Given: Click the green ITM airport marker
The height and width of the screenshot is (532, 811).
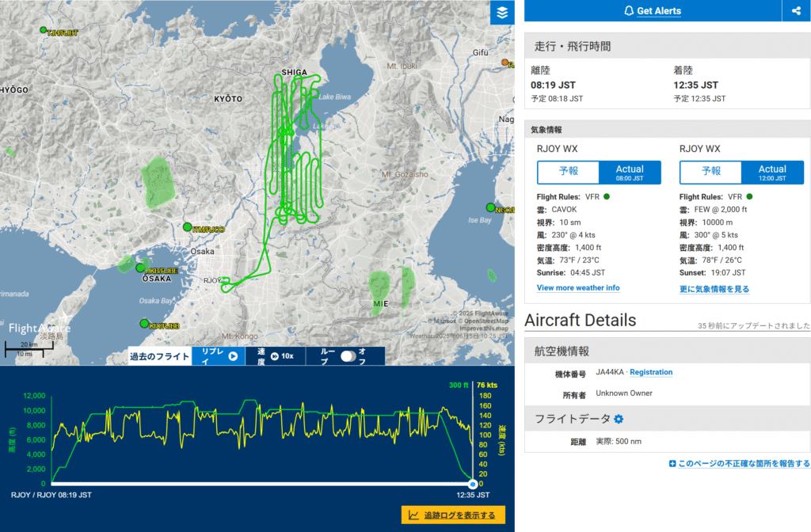Looking at the screenshot, I should pos(188,227).
